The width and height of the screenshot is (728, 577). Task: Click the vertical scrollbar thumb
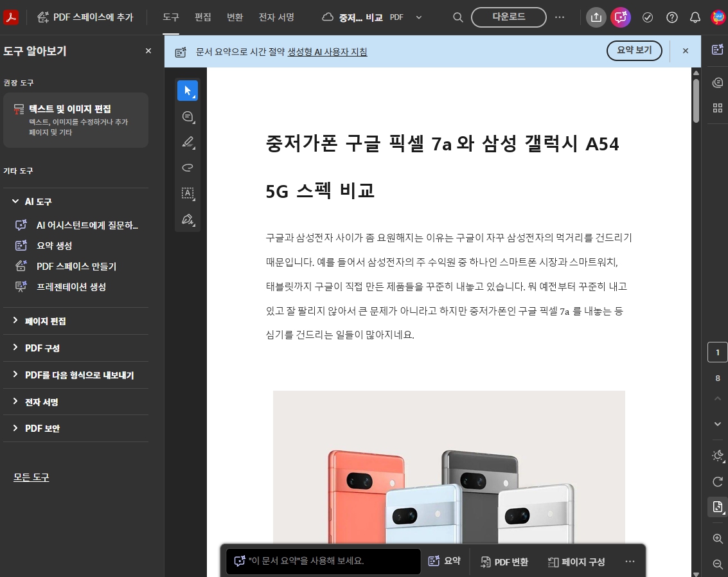pos(696,101)
